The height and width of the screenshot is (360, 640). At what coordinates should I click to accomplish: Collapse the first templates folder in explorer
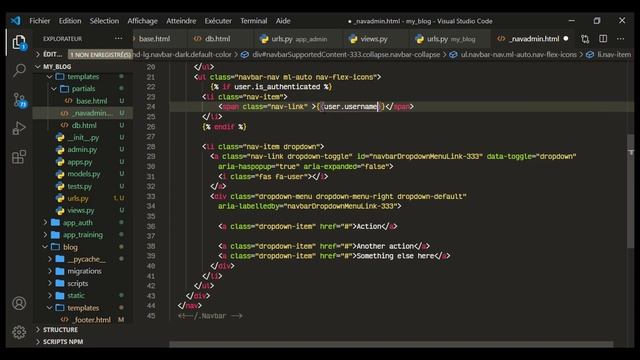[x=49, y=77]
